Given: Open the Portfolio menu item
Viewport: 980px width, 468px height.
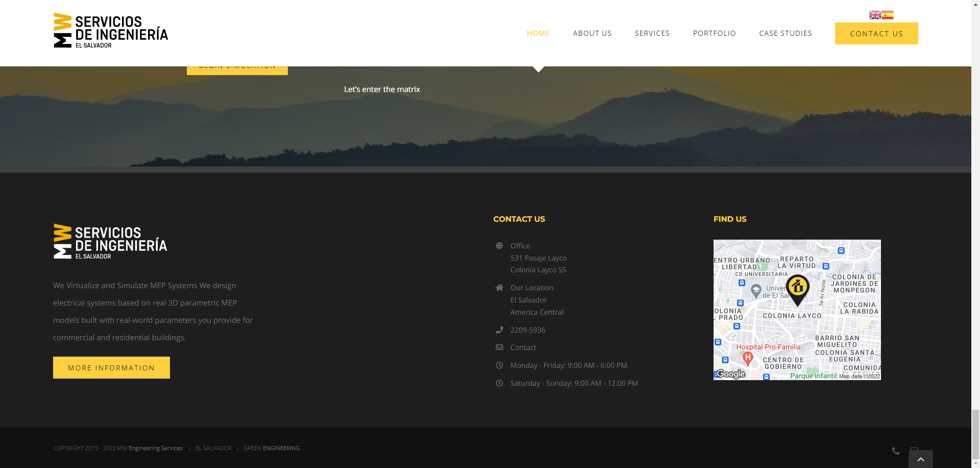Looking at the screenshot, I should 714,33.
